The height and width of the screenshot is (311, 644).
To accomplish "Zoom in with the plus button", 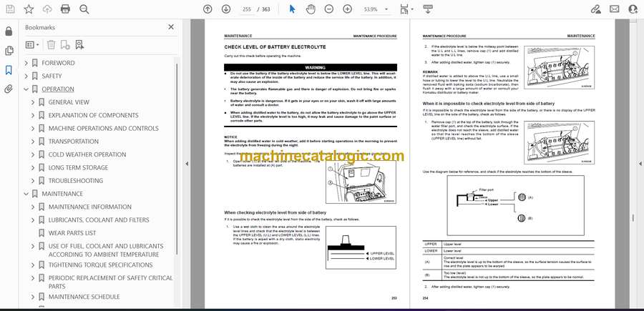I will 348,9.
